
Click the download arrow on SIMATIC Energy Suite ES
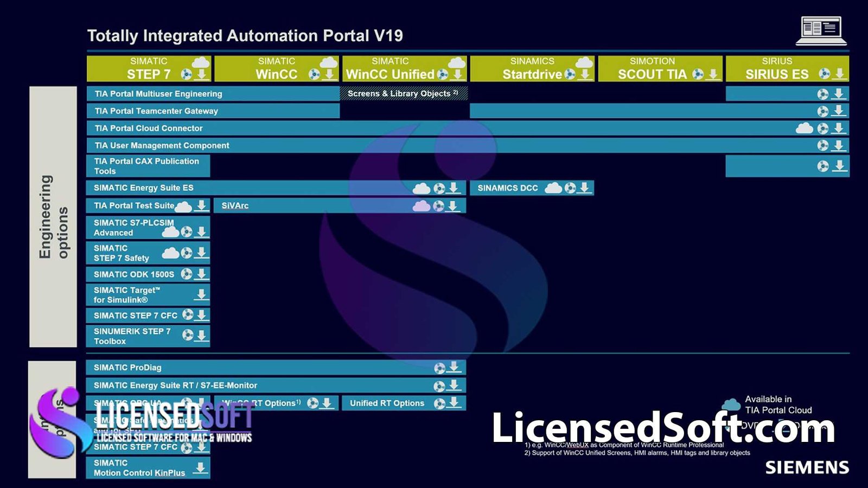pyautogui.click(x=454, y=188)
